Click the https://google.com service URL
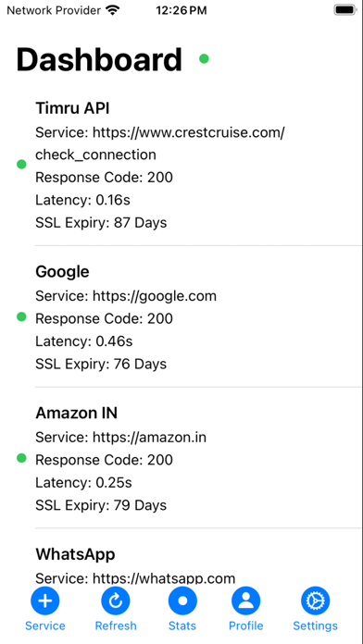 pos(155,296)
